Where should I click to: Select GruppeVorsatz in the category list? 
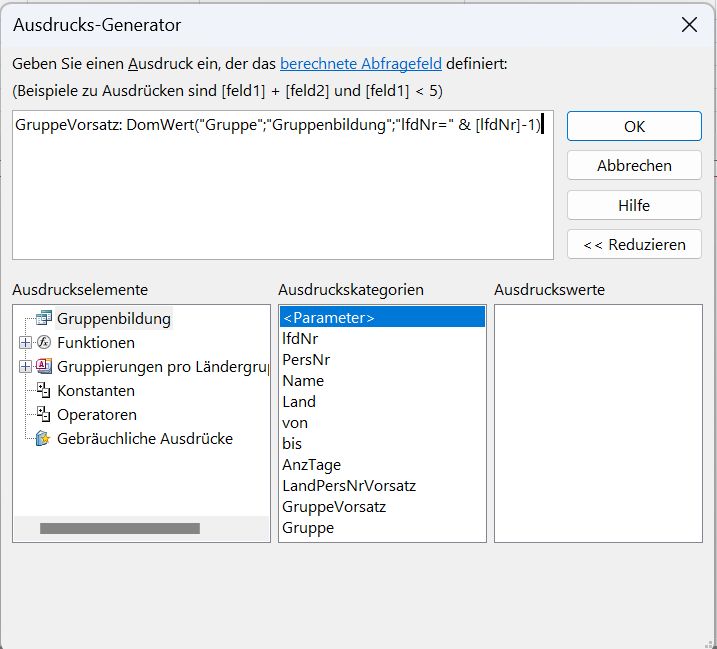[x=382, y=507]
